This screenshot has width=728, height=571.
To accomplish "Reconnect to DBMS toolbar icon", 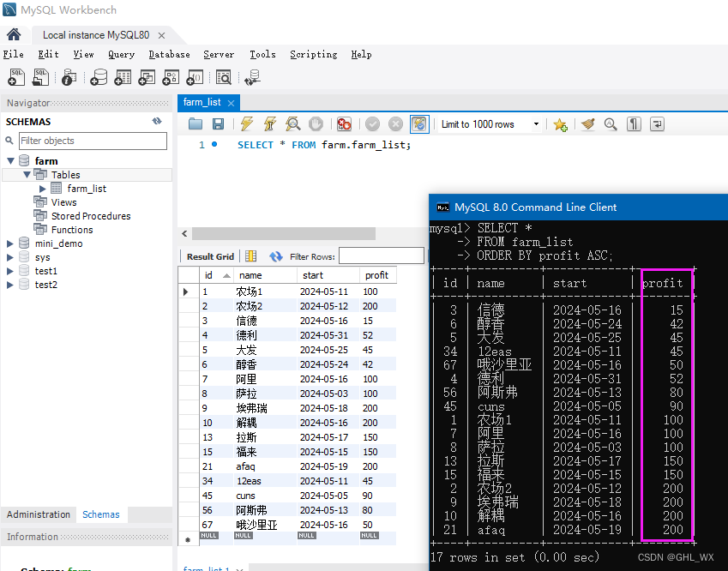I will [253, 77].
